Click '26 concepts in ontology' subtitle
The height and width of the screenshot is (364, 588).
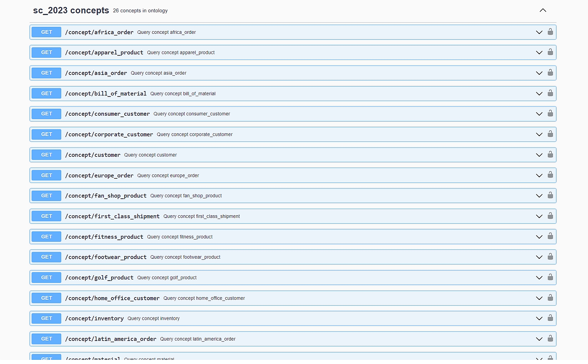point(140,11)
